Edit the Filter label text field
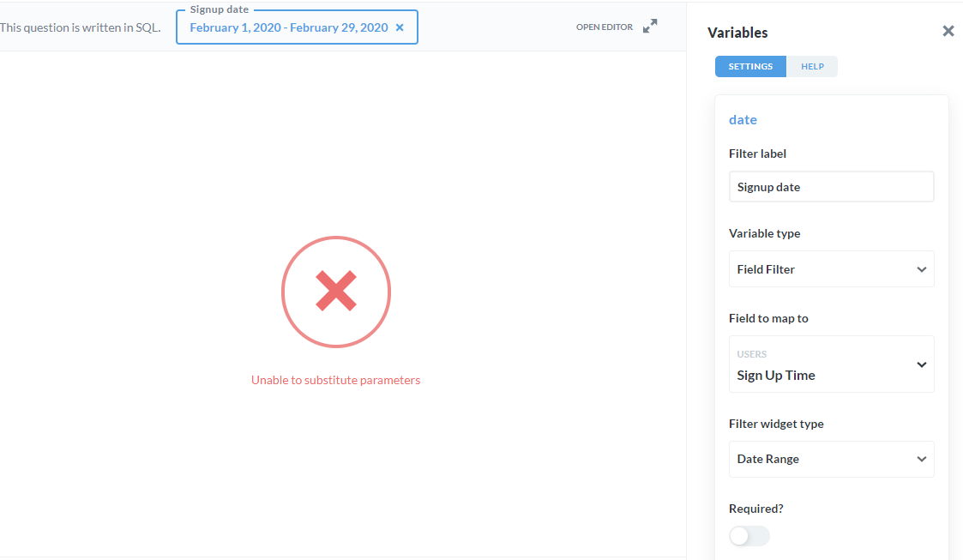 [x=831, y=186]
